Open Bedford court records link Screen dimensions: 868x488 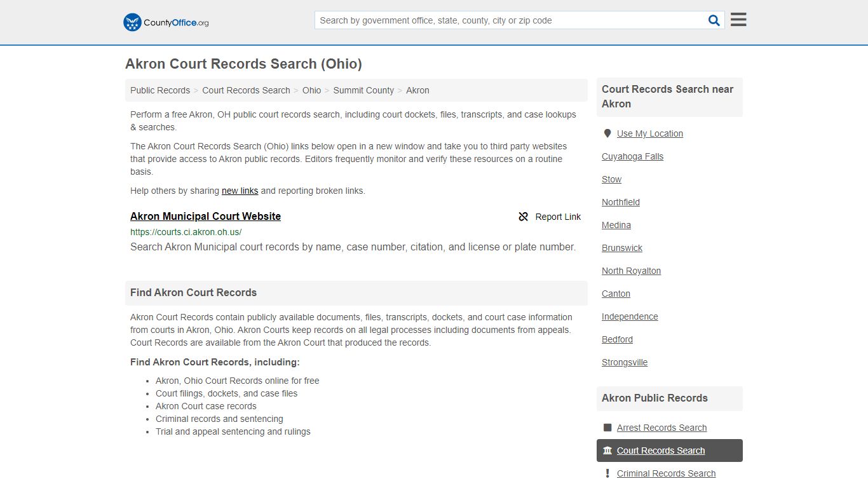(x=617, y=339)
